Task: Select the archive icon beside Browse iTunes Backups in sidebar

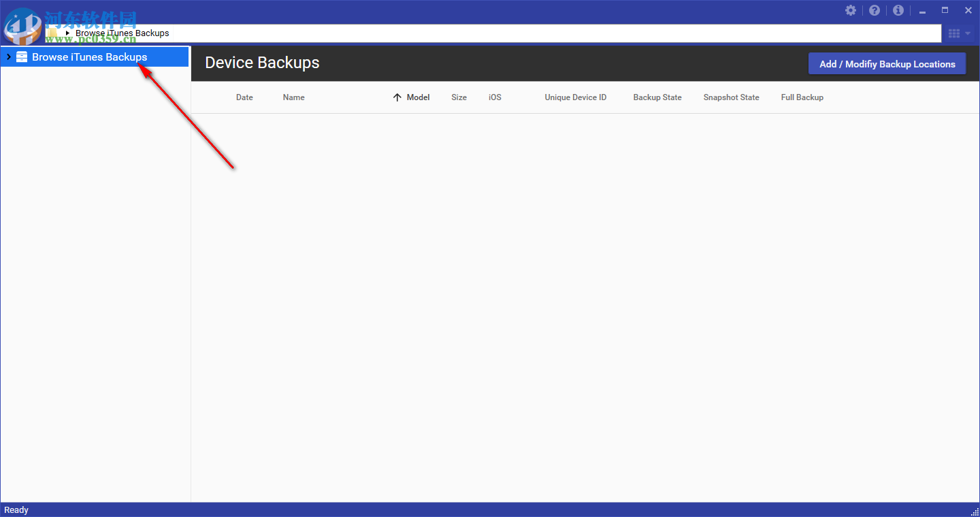Action: coord(22,57)
